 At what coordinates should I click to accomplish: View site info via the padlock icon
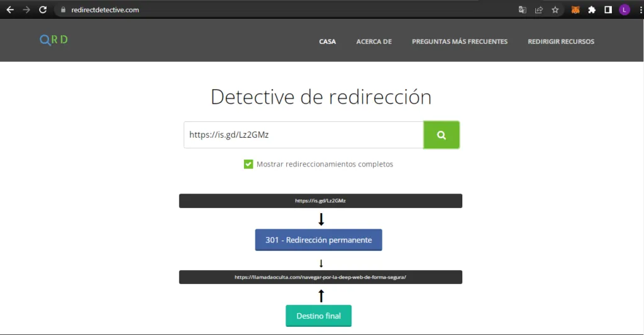(64, 10)
